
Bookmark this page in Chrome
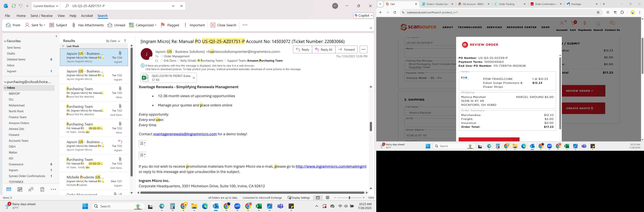(598, 12)
